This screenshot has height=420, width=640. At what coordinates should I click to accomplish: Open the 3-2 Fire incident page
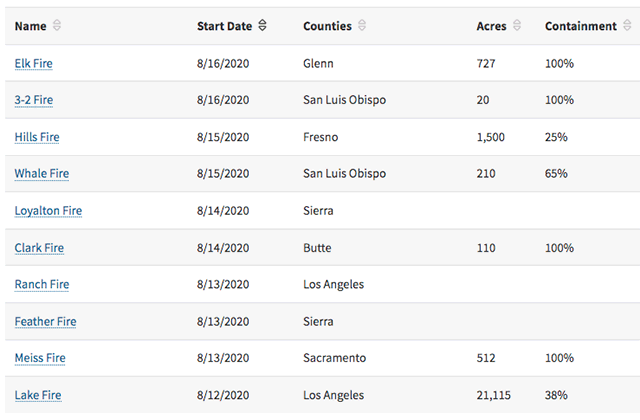[x=34, y=100]
